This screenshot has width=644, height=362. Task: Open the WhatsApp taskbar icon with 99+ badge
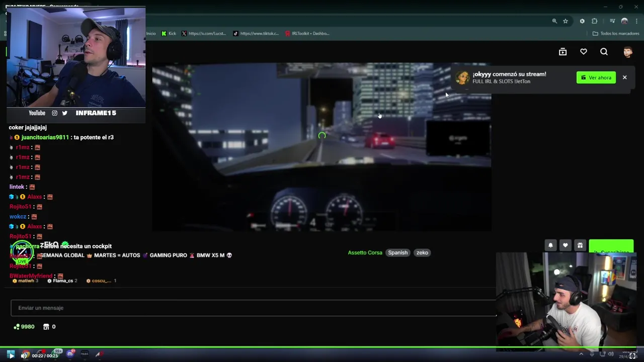[x=57, y=354]
